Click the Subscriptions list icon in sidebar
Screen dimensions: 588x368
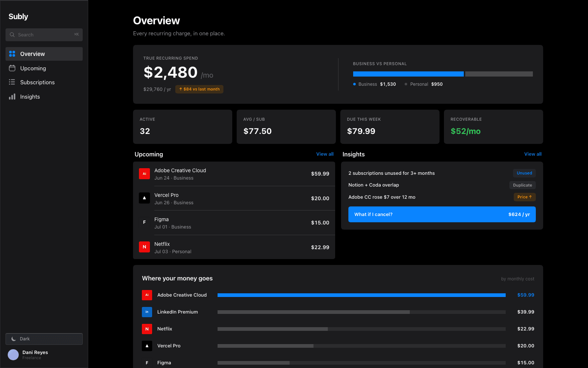pos(12,82)
